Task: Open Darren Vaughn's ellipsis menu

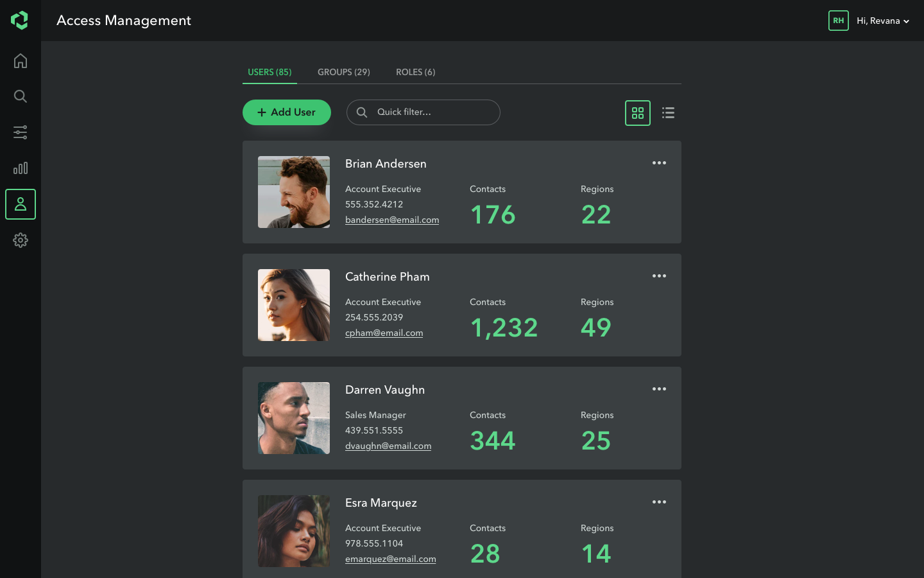Action: point(659,389)
